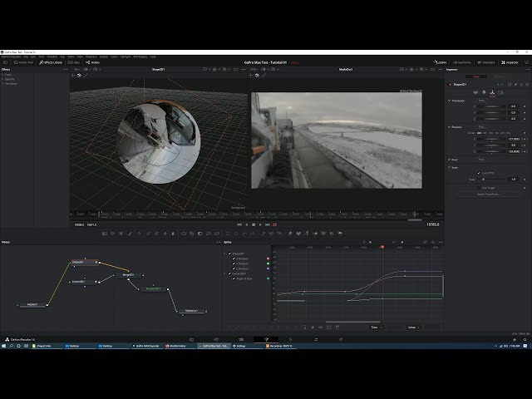This screenshot has width=532, height=399.
Task: Go to the Edit page icon
Action: [241, 339]
